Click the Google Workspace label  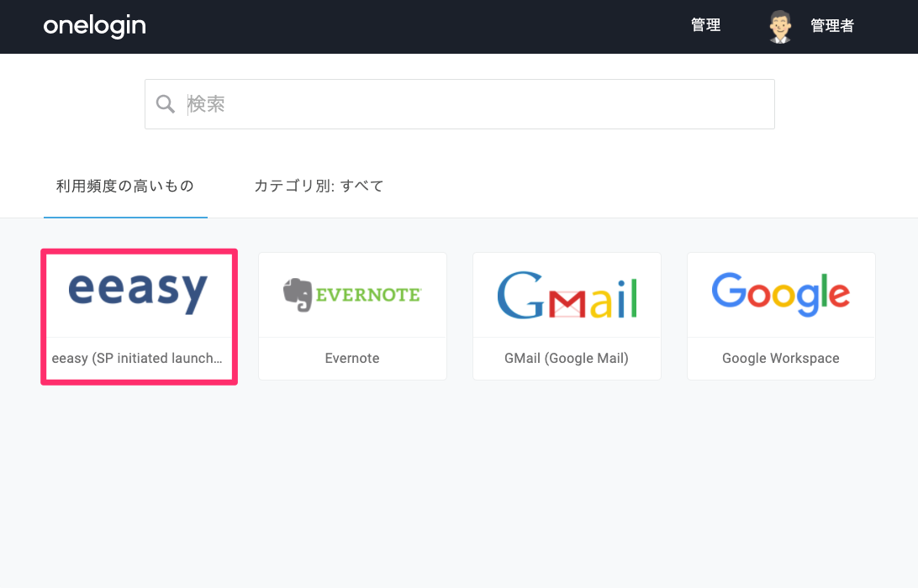point(781,358)
